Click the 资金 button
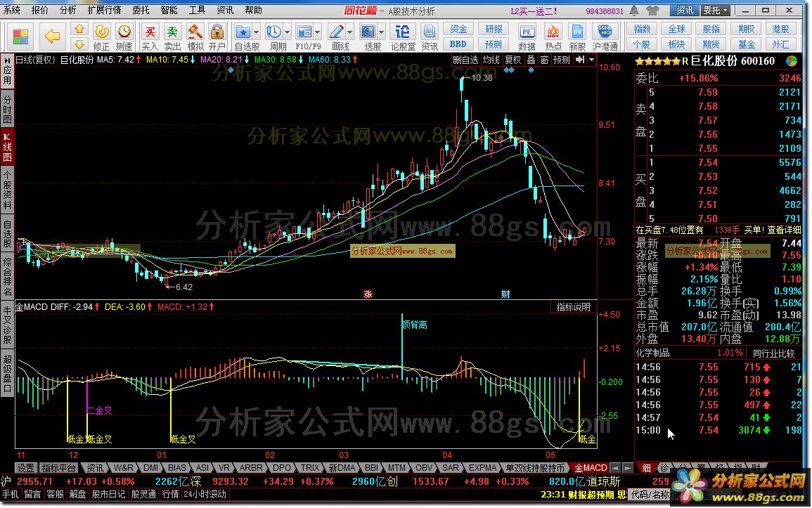The width and height of the screenshot is (812, 508). point(458,29)
